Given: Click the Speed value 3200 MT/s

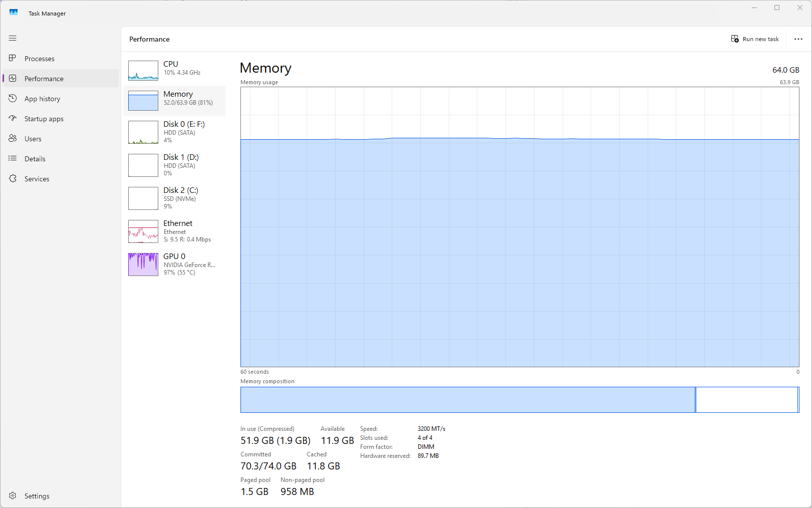Looking at the screenshot, I should pyautogui.click(x=431, y=429).
